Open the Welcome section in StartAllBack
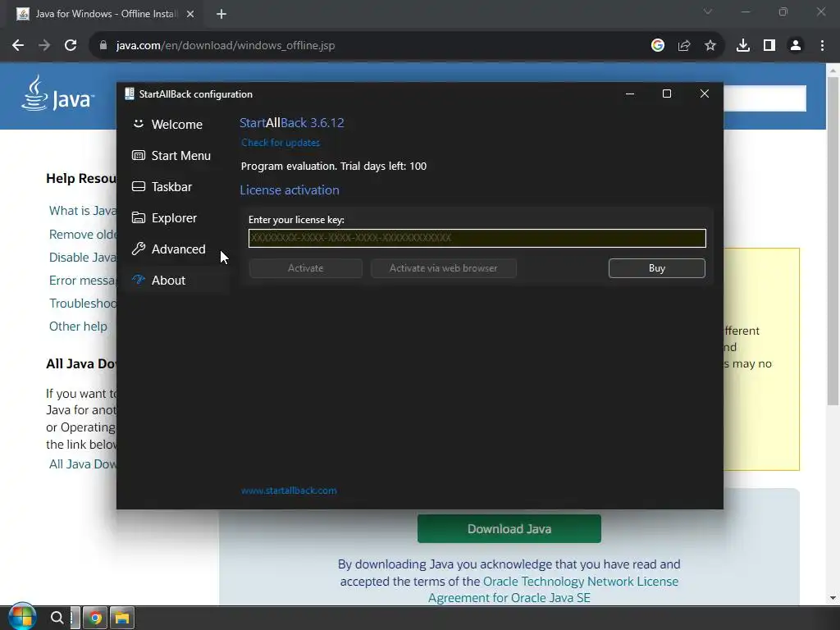 (177, 125)
